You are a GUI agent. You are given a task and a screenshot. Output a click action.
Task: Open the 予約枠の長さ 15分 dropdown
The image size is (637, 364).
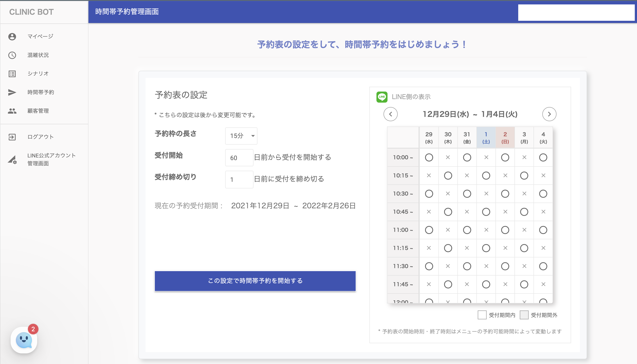pos(241,136)
